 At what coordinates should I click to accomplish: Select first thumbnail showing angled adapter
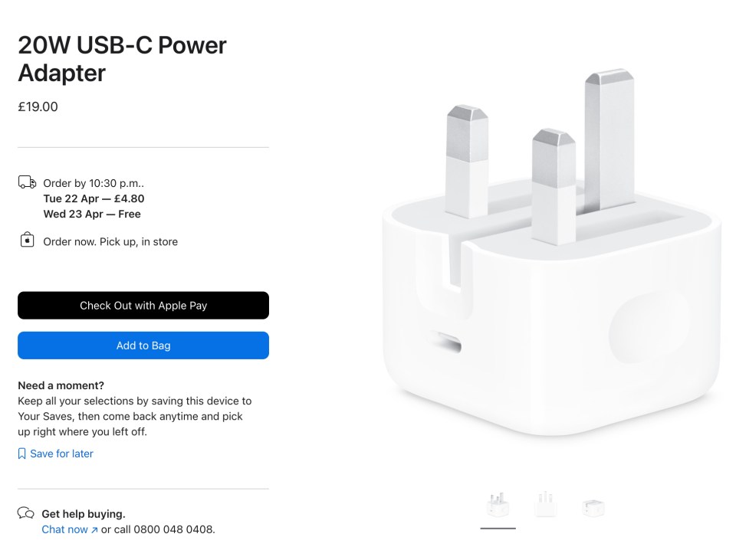(498, 505)
